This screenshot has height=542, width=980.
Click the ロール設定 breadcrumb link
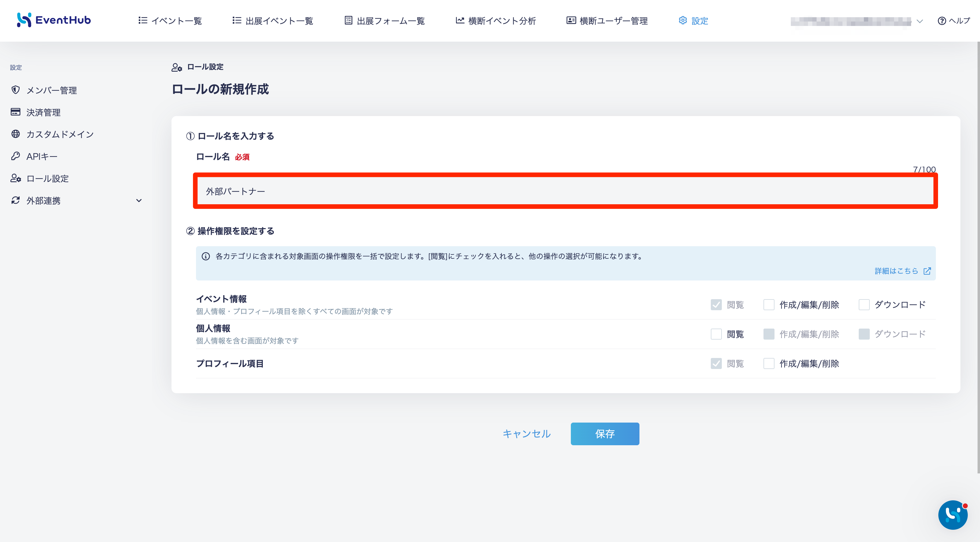click(198, 67)
